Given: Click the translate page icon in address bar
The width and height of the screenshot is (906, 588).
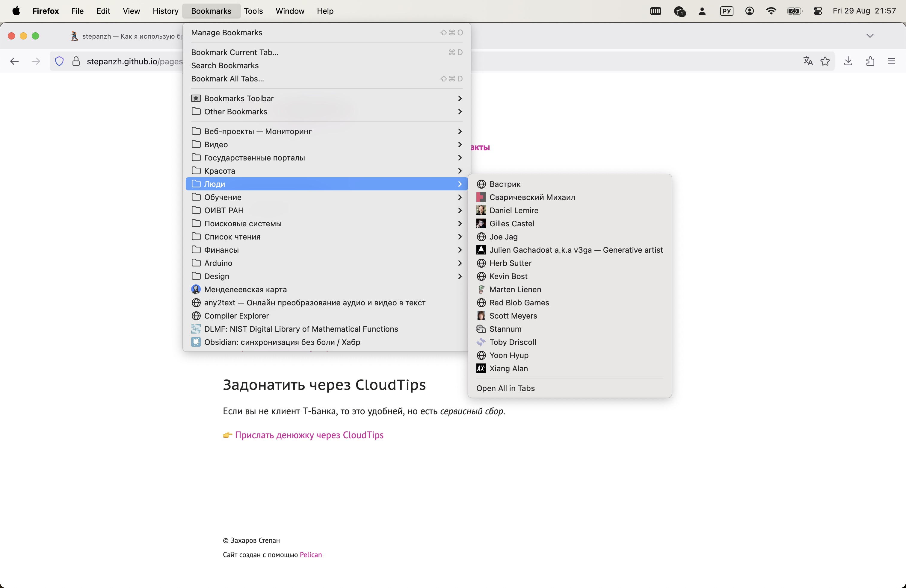Looking at the screenshot, I should point(808,61).
